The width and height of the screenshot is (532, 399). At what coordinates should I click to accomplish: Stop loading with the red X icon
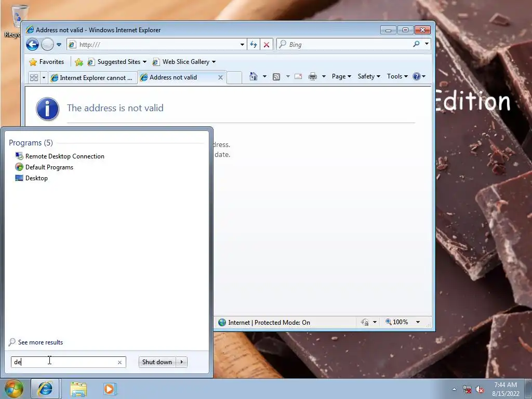pyautogui.click(x=267, y=45)
